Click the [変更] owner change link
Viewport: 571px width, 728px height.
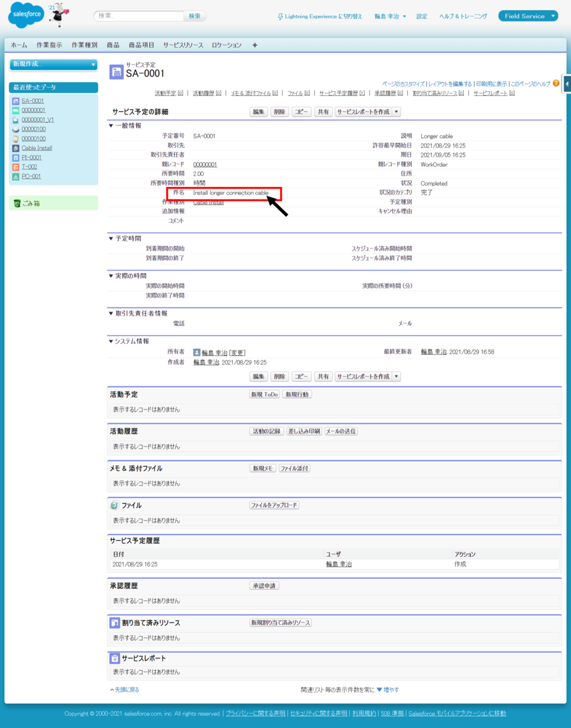point(237,352)
